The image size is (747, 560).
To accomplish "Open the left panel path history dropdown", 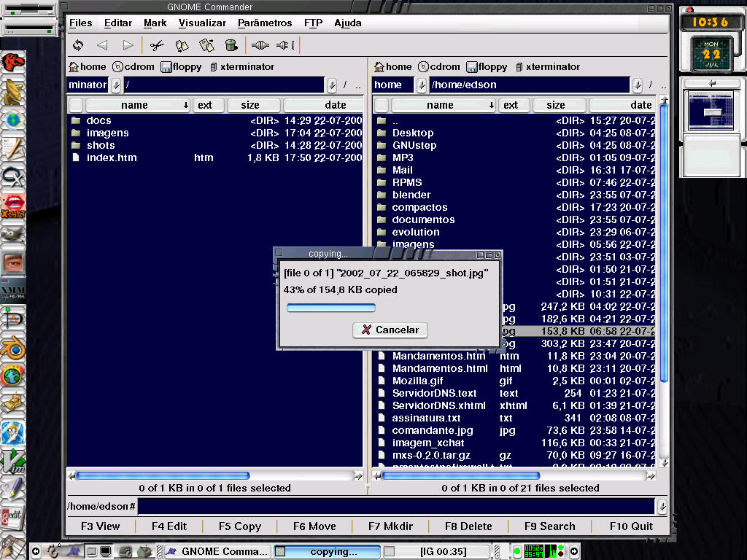I will tap(332, 85).
